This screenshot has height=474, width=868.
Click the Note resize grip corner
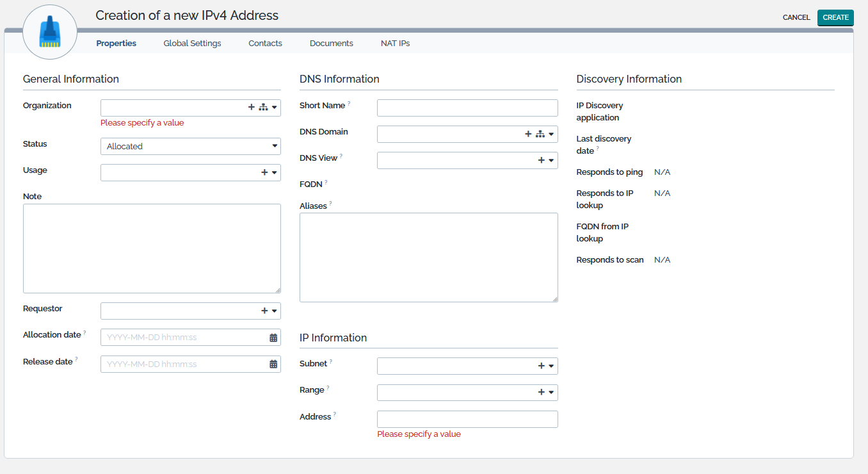pyautogui.click(x=278, y=290)
